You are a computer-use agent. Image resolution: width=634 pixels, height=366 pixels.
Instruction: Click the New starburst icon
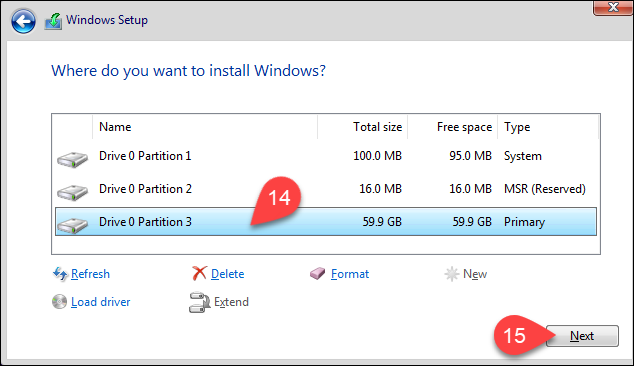451,274
